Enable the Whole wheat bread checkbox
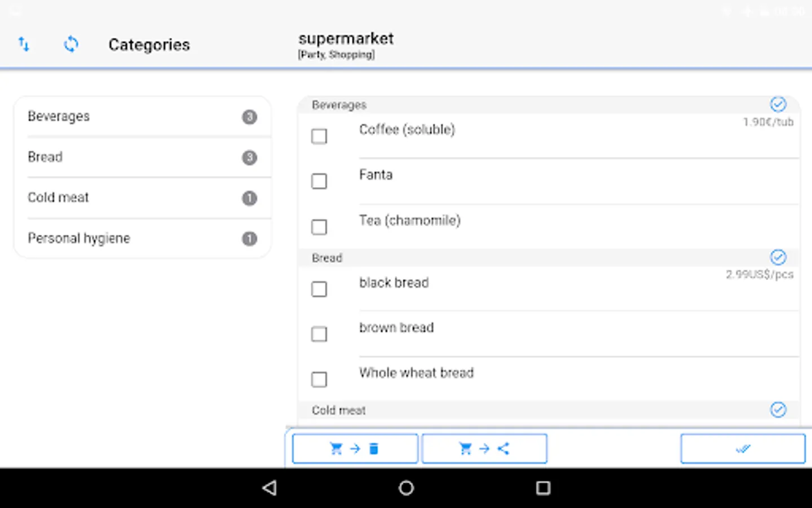812x508 pixels. click(319, 379)
